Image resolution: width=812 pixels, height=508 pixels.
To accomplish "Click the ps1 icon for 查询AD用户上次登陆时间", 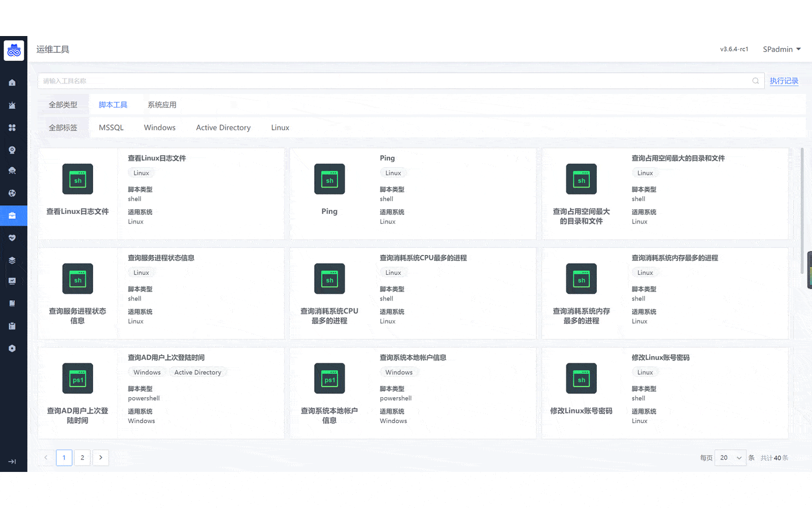I will 78,378.
